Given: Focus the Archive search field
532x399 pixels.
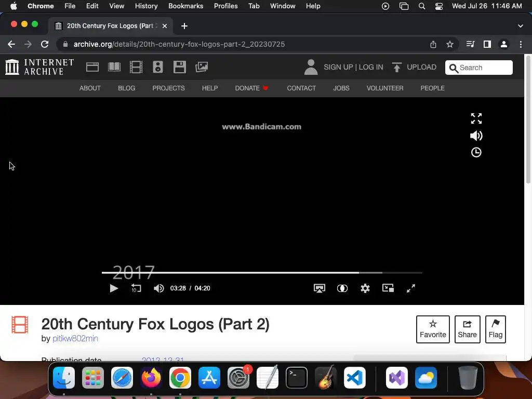Looking at the screenshot, I should (x=478, y=68).
